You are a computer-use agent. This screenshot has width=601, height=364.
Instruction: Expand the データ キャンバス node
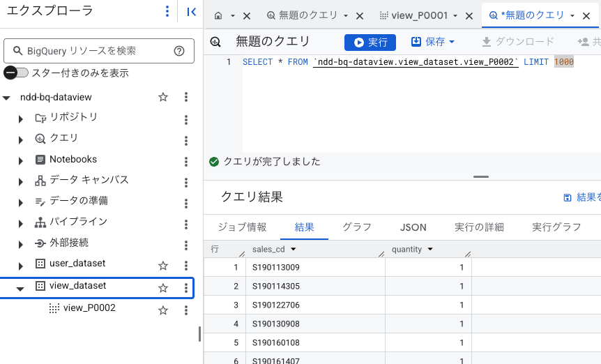[21, 182]
